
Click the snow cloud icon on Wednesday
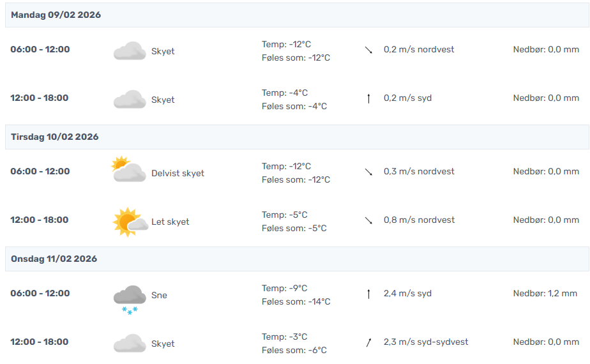tap(130, 298)
